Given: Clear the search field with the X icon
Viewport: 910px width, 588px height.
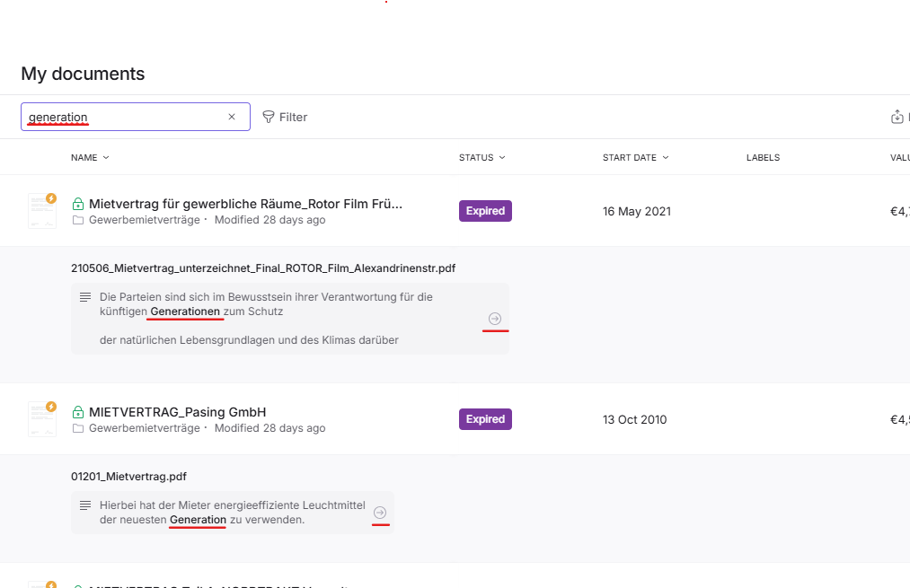Looking at the screenshot, I should [232, 117].
